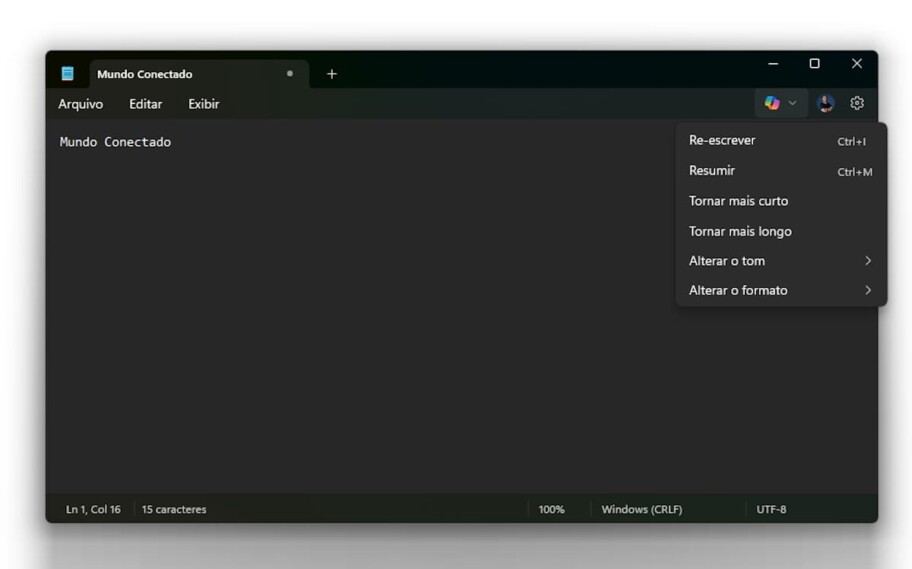Click the user account avatar
Viewport: 912px width, 569px height.
825,104
